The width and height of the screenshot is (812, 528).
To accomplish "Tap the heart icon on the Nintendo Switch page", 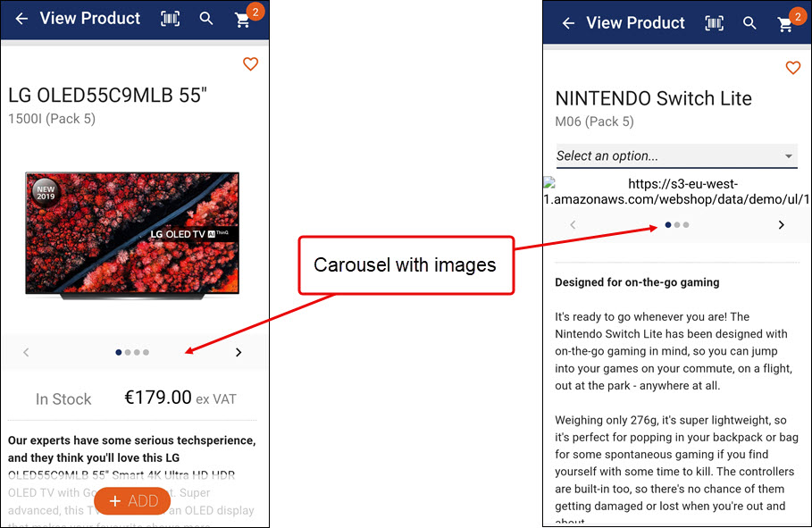I will 792,68.
